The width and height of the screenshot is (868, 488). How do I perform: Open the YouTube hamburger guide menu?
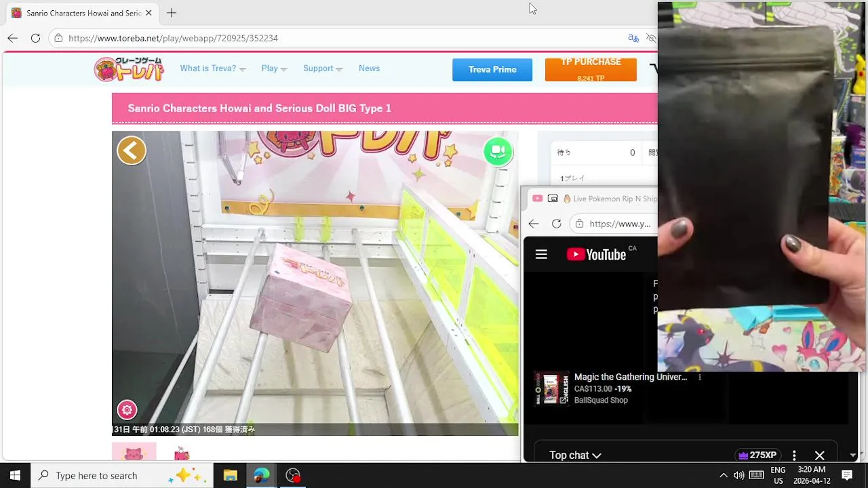click(x=541, y=254)
